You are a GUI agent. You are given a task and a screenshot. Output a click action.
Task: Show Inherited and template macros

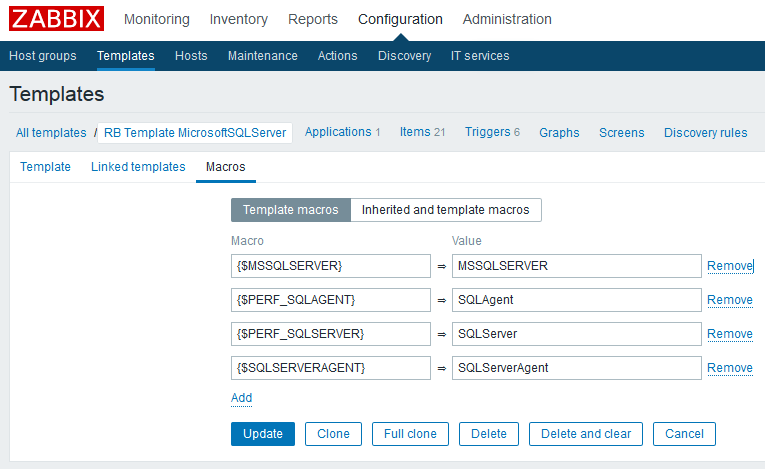pyautogui.click(x=446, y=209)
